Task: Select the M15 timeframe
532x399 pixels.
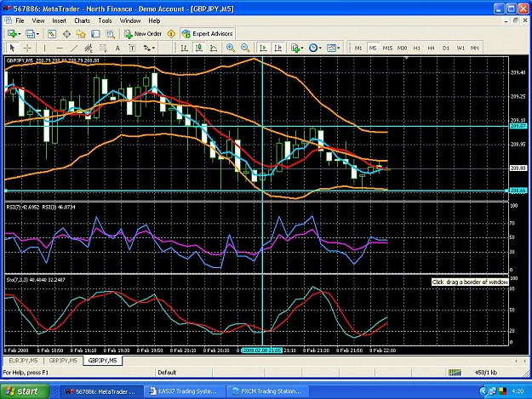Action: [387, 48]
